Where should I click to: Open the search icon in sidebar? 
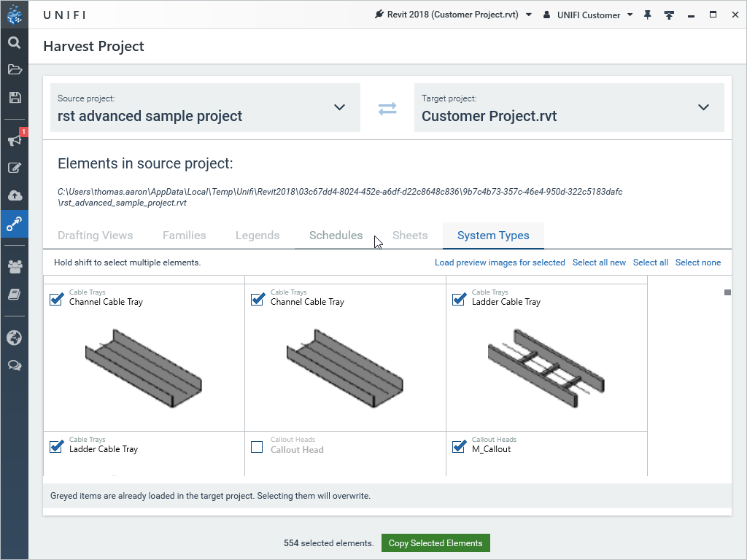coord(14,42)
